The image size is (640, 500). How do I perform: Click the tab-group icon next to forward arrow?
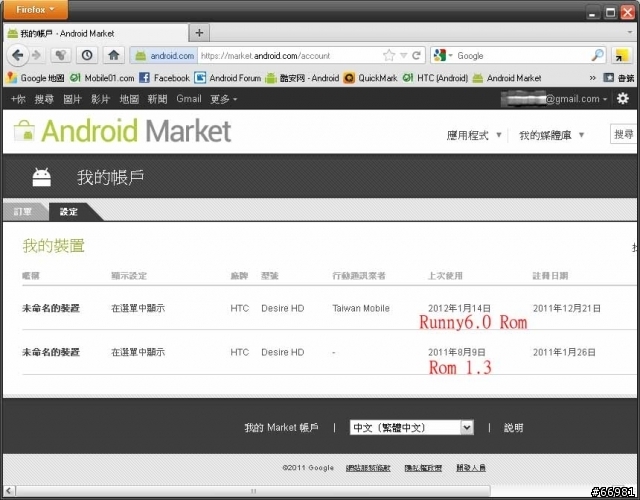point(60,55)
